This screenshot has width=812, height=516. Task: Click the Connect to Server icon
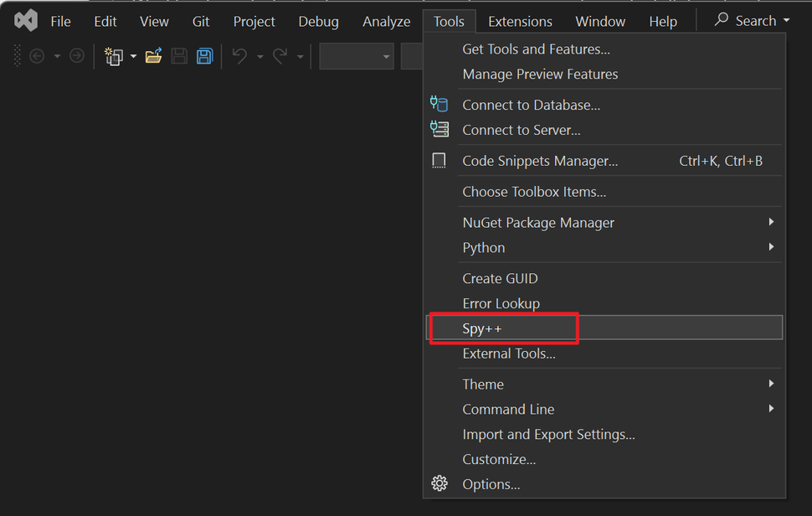(439, 128)
